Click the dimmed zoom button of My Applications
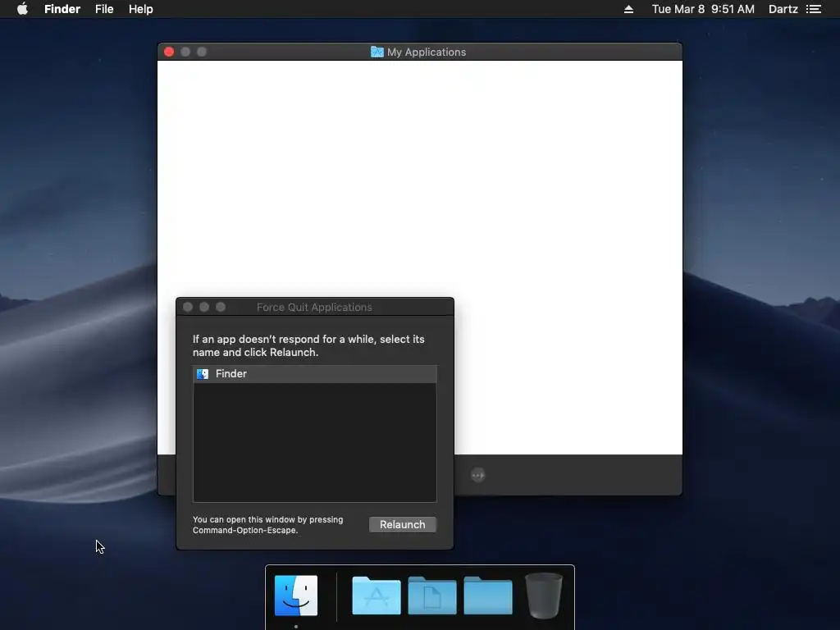 tap(202, 52)
